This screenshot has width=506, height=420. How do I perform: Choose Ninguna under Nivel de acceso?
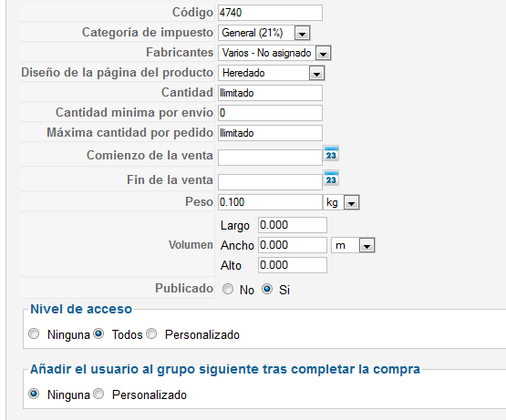[x=34, y=333]
